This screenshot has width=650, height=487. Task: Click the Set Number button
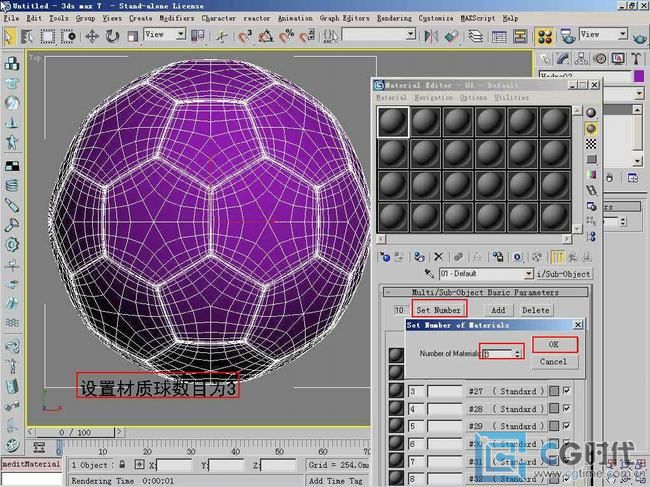coord(439,310)
